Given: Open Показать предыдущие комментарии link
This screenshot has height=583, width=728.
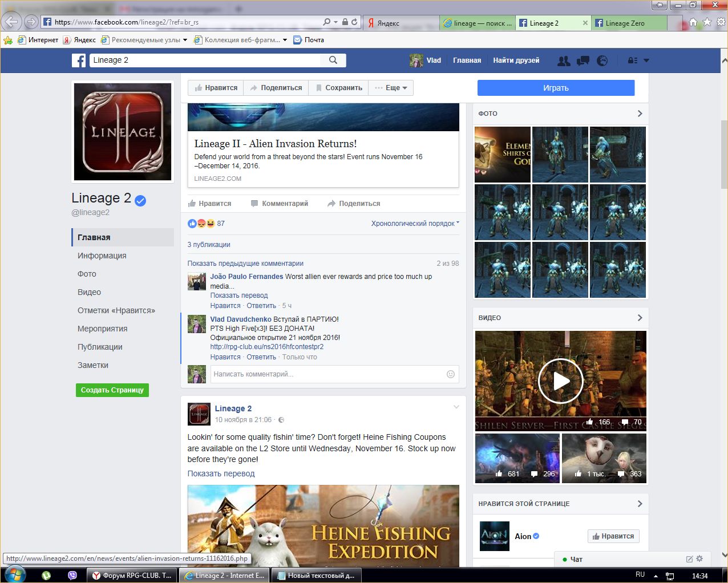Looking at the screenshot, I should 245,264.
